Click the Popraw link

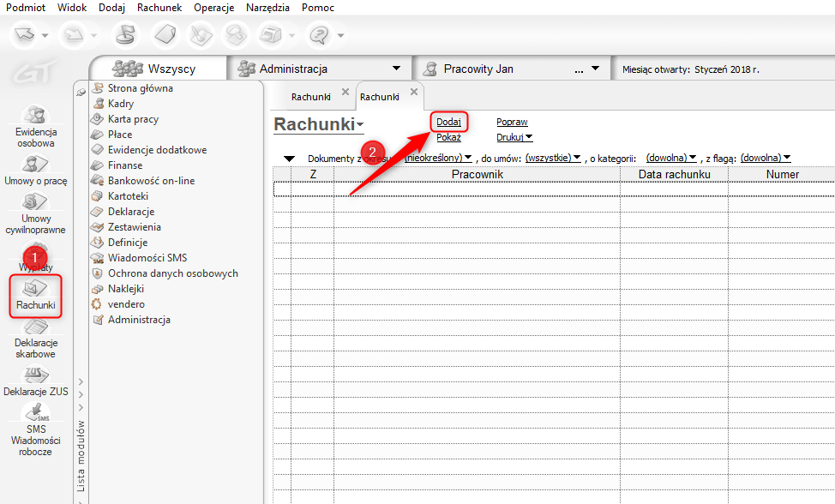(512, 123)
